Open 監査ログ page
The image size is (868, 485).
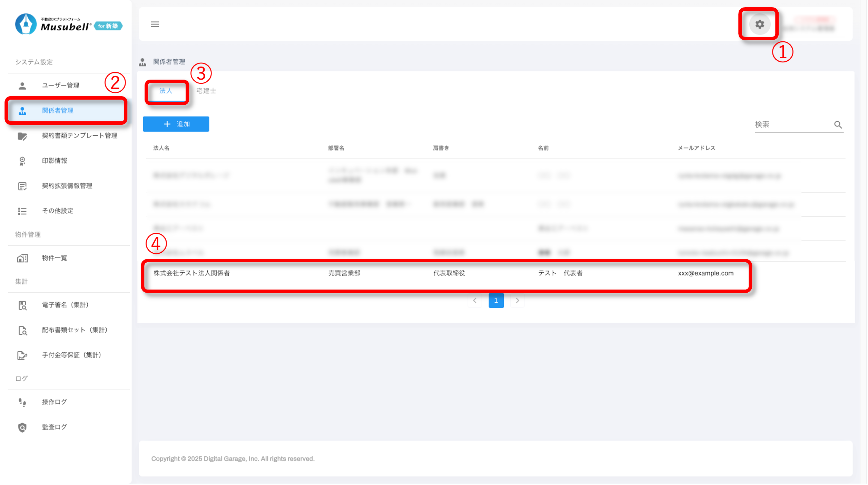tap(55, 427)
